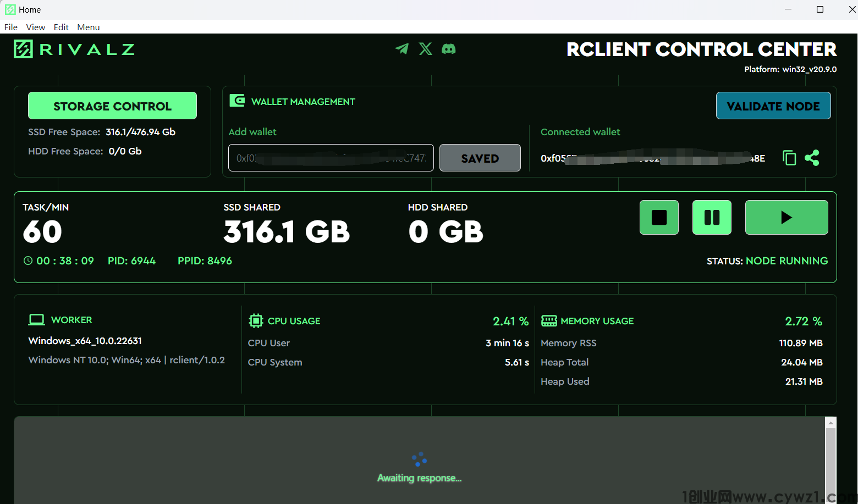858x504 pixels.
Task: Click the Storage Control button
Action: coord(112,106)
